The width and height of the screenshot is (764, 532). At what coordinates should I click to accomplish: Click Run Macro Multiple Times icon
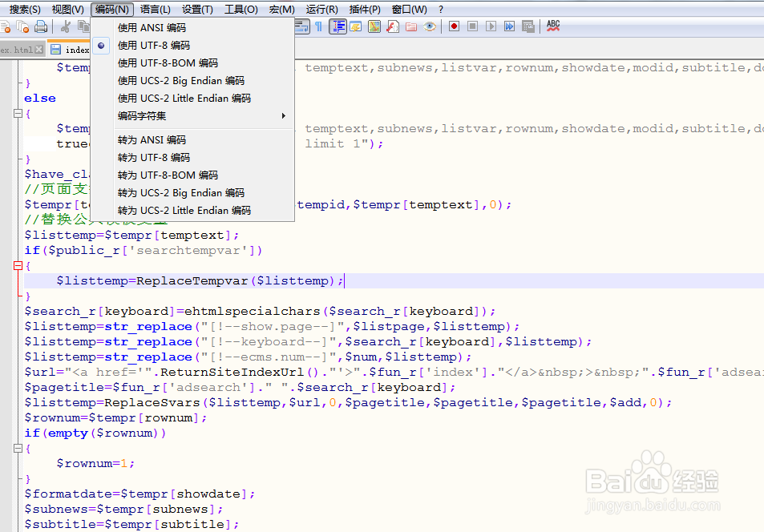510,26
